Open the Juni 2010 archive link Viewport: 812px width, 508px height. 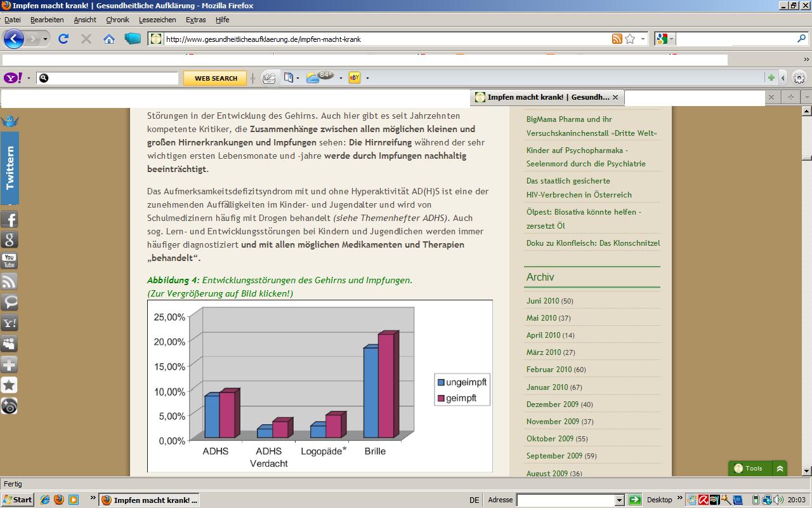[x=542, y=301]
